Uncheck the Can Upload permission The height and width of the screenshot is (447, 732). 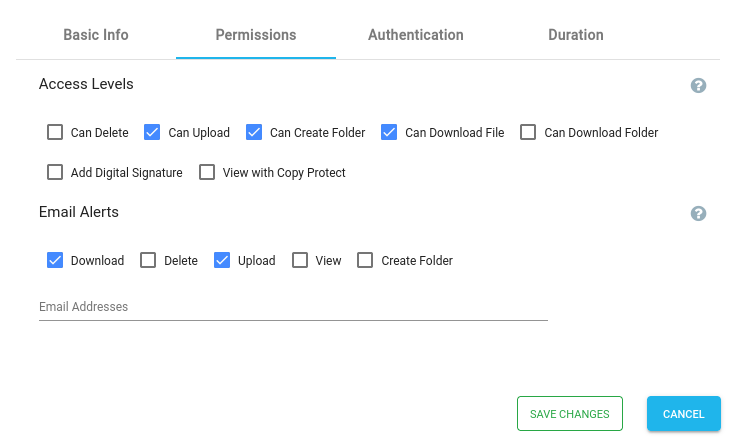point(153,132)
